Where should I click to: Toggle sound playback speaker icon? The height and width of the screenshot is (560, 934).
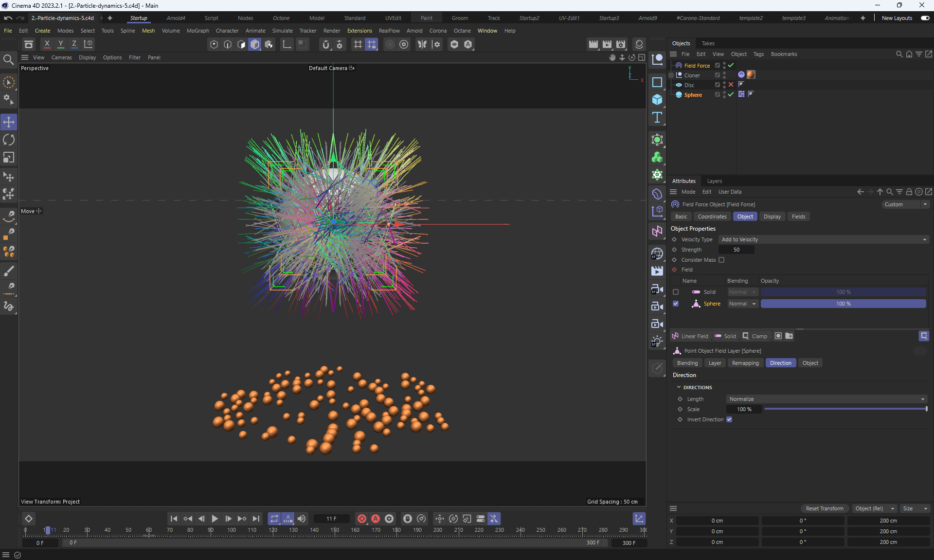tap(302, 519)
